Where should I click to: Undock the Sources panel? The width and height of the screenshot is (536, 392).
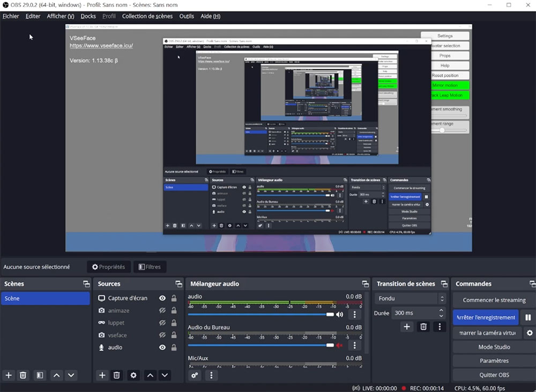[x=179, y=284]
